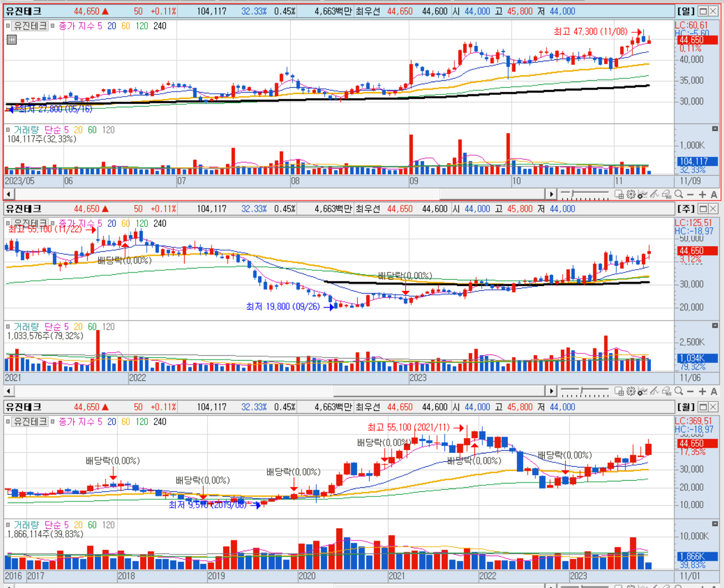Click add-indicator icon in the weekly chart toolbar
The width and height of the screenshot is (724, 588).
pos(643,391)
